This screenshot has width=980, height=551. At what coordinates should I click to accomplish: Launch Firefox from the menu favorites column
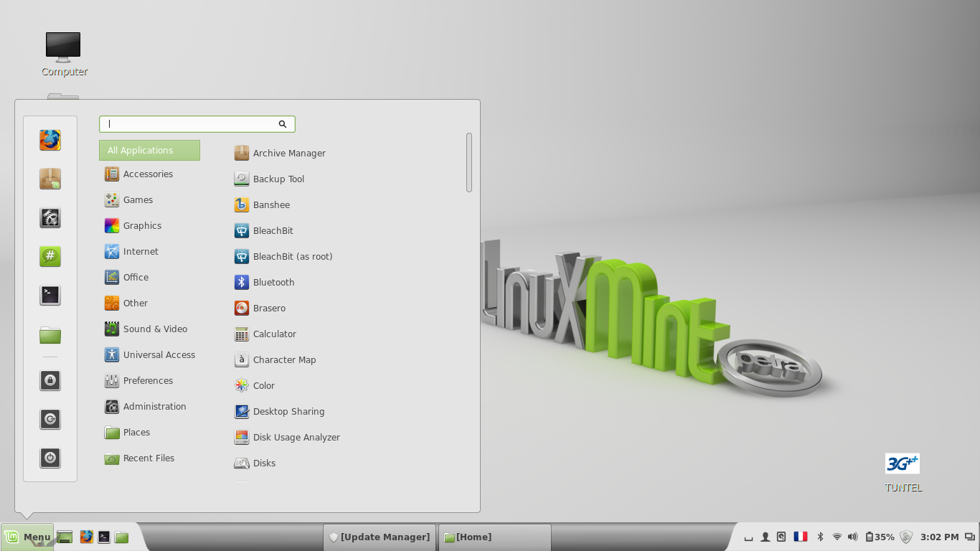pyautogui.click(x=50, y=140)
